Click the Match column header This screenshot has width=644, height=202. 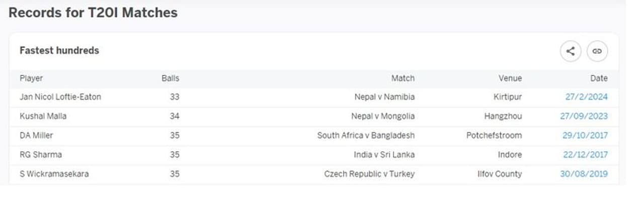click(x=403, y=78)
